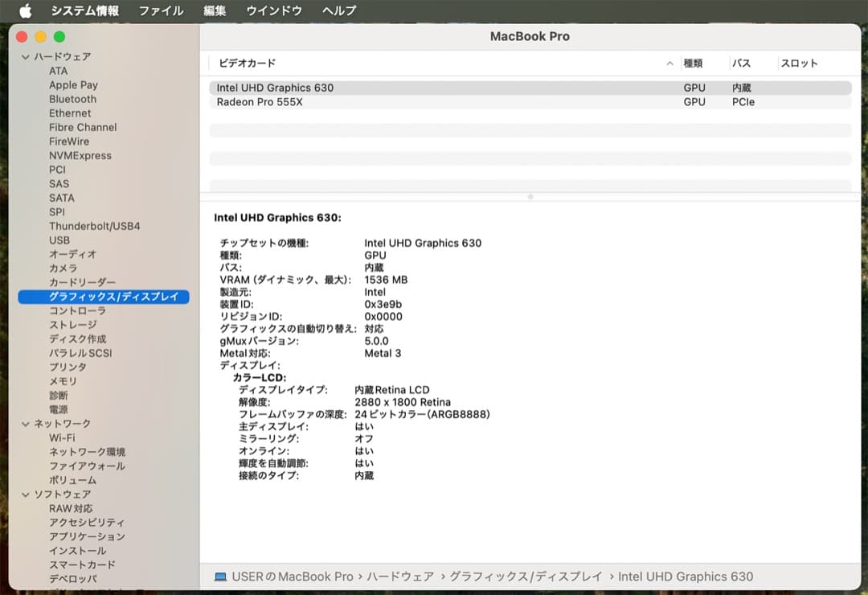Select Fibre Channel in the sidebar
868x595 pixels.
[x=83, y=127]
